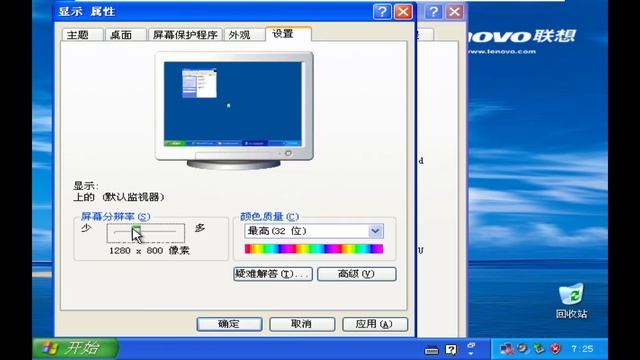The height and width of the screenshot is (360, 640).
Task: Click the 取消 button
Action: [x=302, y=324]
